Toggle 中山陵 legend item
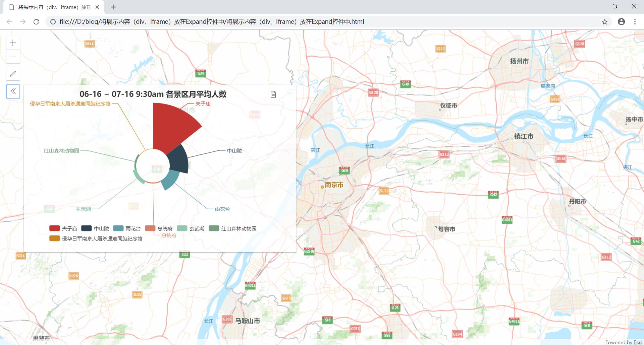644x345 pixels. click(95, 228)
